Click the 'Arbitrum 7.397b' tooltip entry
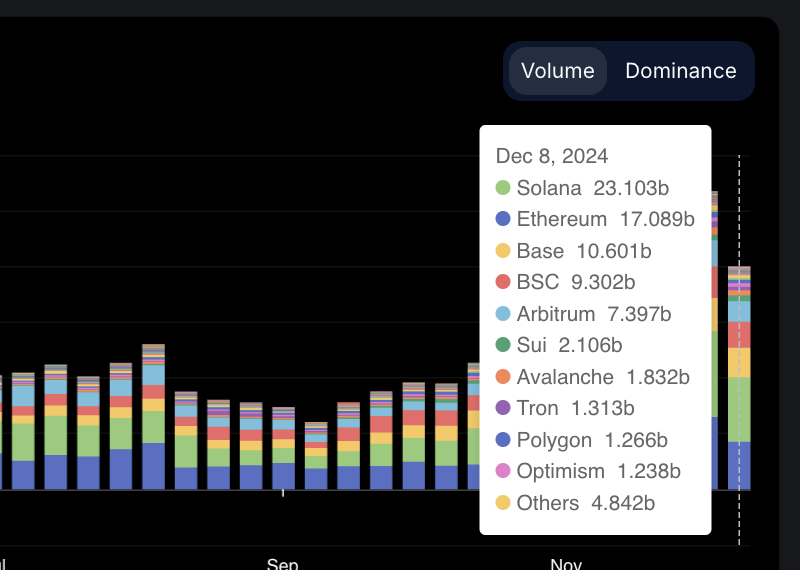Screen dimensions: 800x570 [x=583, y=313]
